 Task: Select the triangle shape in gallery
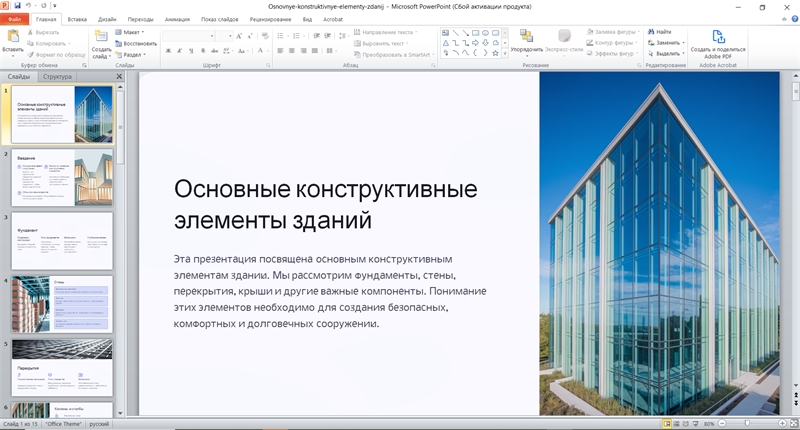click(x=445, y=43)
